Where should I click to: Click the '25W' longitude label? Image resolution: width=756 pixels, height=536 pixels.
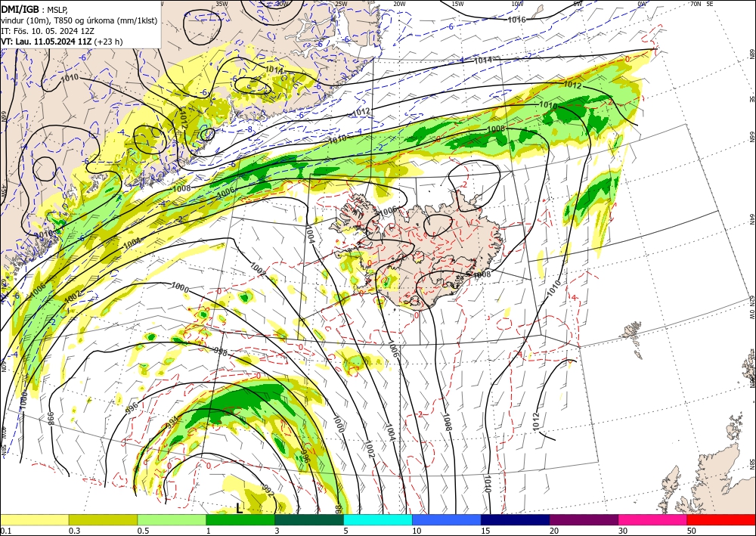click(x=341, y=3)
